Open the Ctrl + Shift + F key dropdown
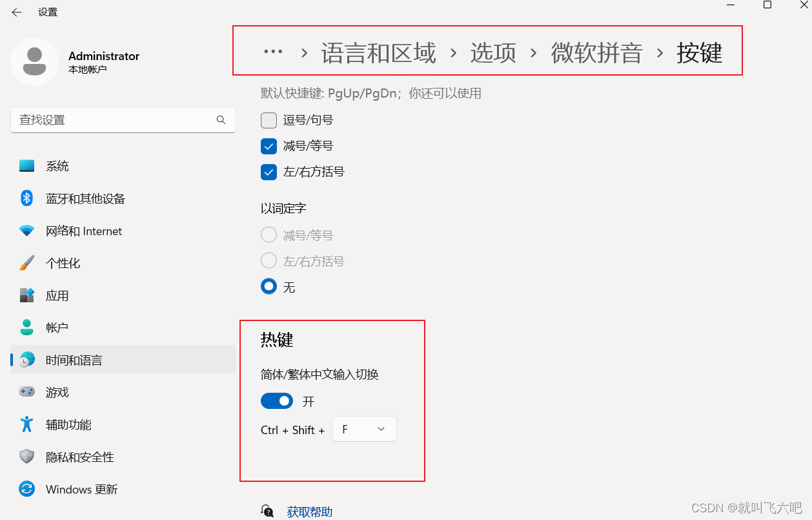 [364, 429]
